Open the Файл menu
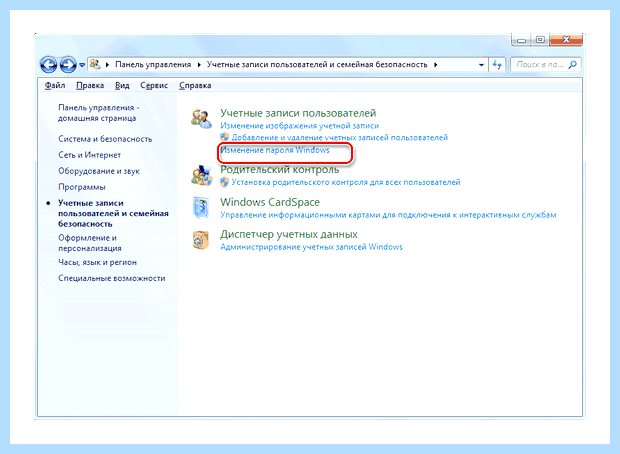Viewport: 620px width, 454px height. pyautogui.click(x=55, y=85)
